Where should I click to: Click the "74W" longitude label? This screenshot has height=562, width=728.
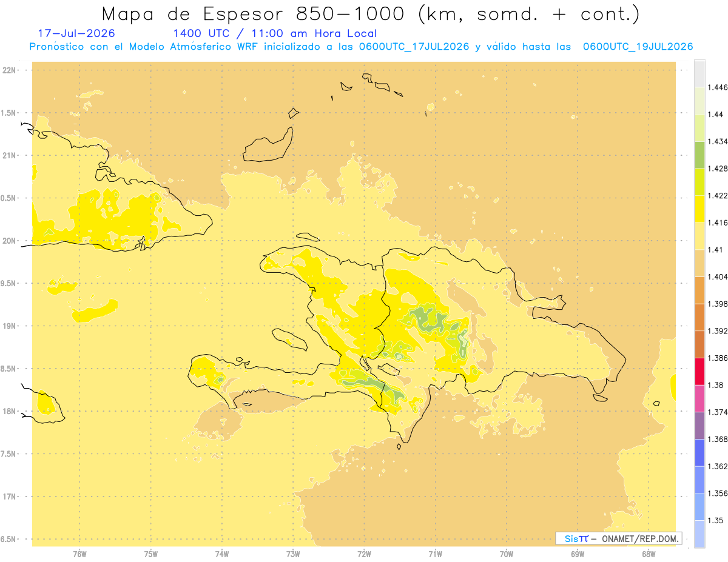click(x=222, y=554)
